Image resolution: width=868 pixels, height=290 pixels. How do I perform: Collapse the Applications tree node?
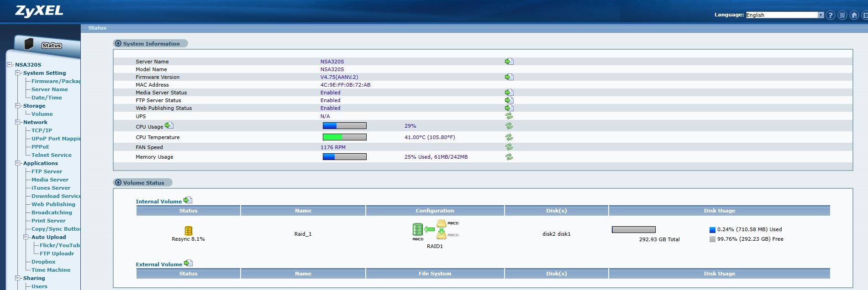click(18, 163)
